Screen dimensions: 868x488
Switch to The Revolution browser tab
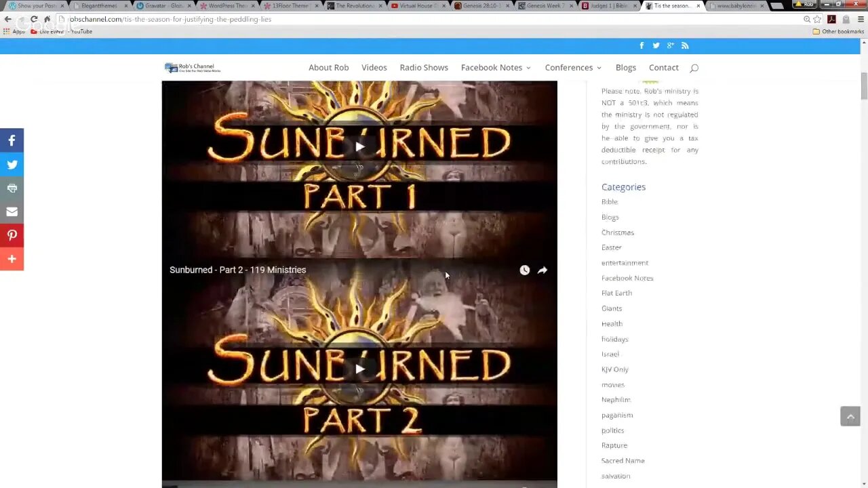355,5
